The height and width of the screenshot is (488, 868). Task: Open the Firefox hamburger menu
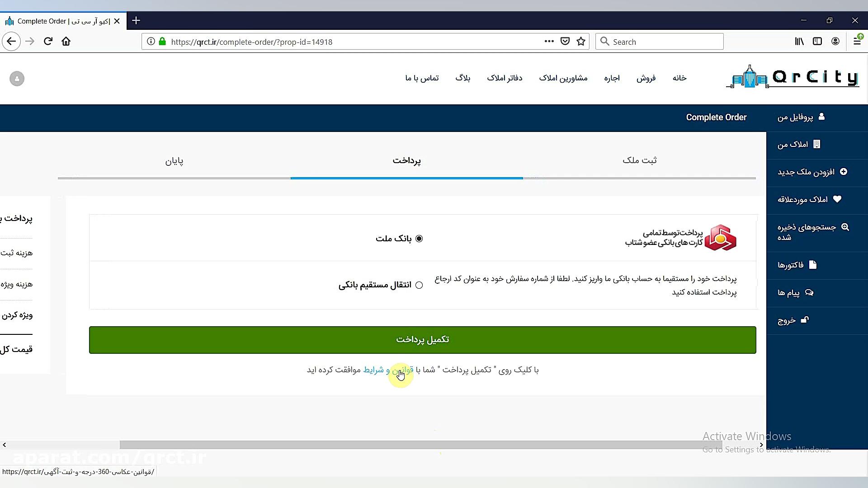coord(858,41)
